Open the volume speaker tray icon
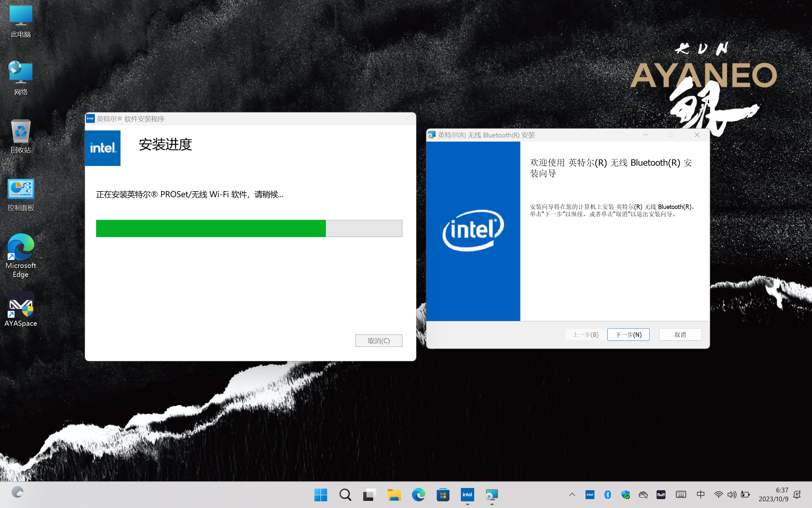This screenshot has height=508, width=812. point(732,495)
